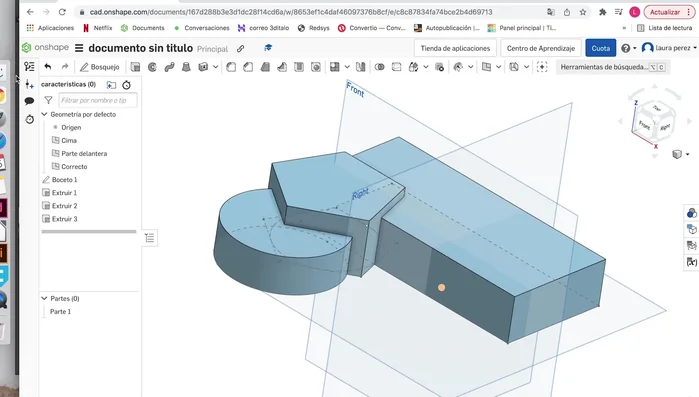
Task: Select the Rib tool icon
Action: [x=282, y=67]
